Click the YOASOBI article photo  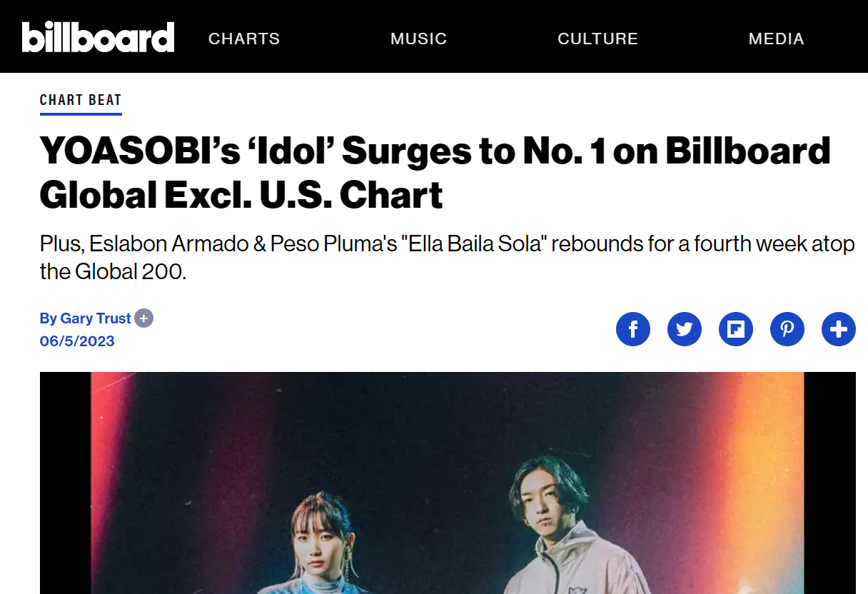pos(448,483)
